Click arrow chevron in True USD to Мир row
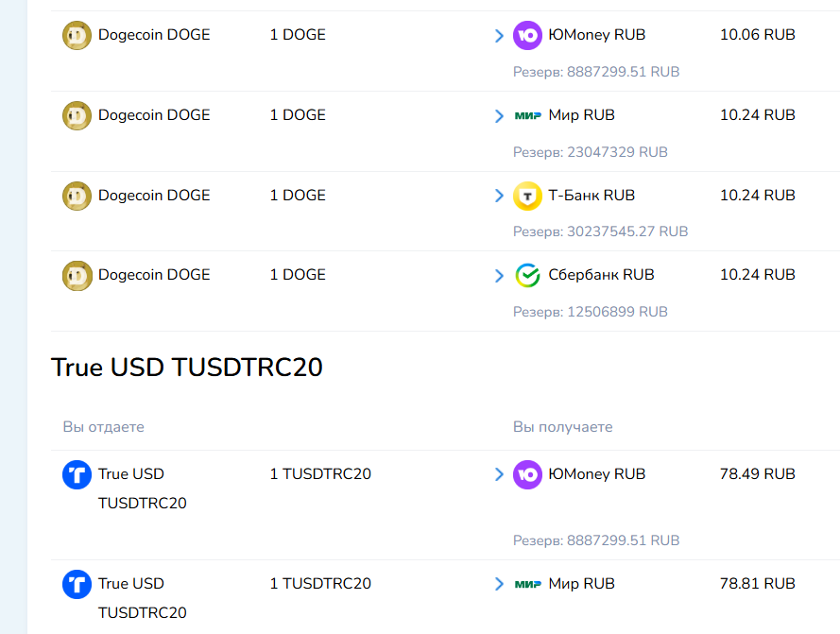Image resolution: width=840 pixels, height=634 pixels. [499, 584]
